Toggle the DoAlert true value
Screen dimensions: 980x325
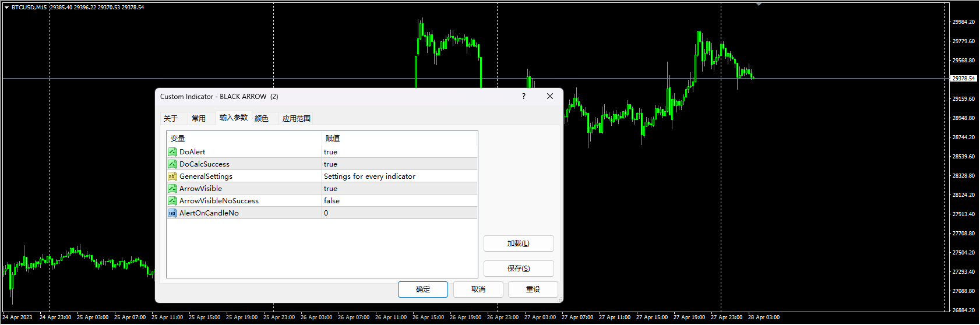(399, 152)
